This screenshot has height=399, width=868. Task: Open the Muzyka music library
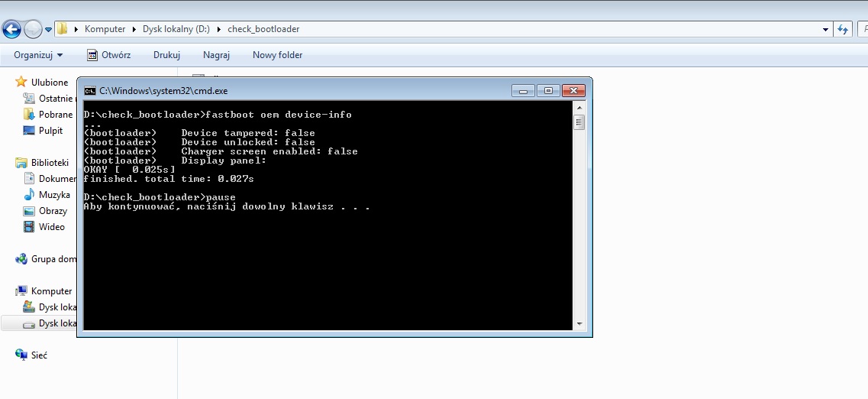(x=53, y=195)
